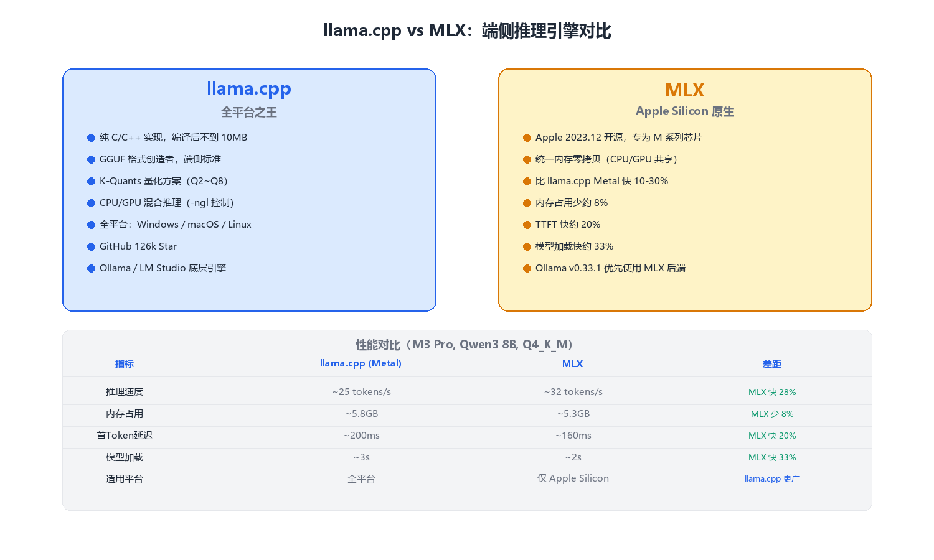Viewport: 934px width, 560px height.
Task: Click the "~160ms" cell
Action: point(573,436)
